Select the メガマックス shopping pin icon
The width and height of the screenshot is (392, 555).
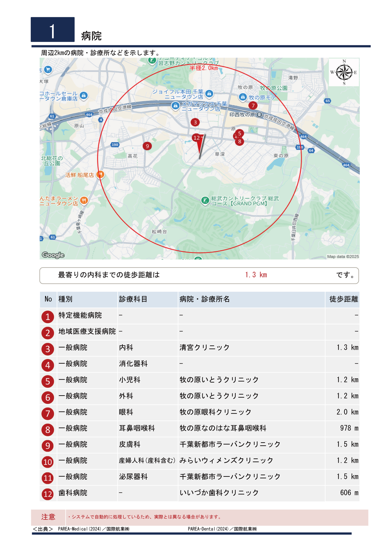pyautogui.click(x=175, y=106)
